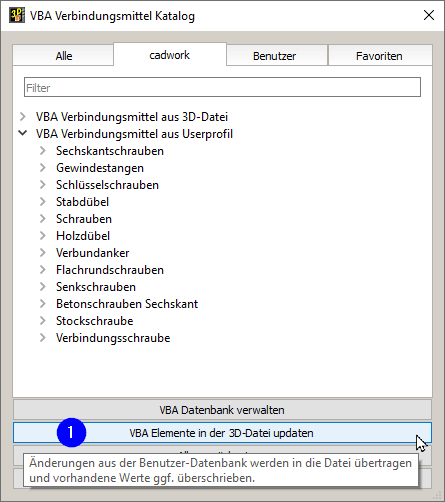Collapse VBA Verbindungsmittel aus Userprofil node

click(23, 133)
